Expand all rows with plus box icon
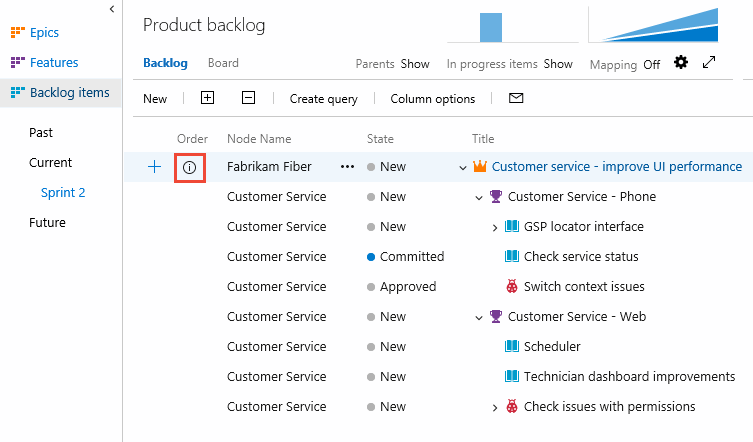753x442 pixels. pyautogui.click(x=207, y=99)
